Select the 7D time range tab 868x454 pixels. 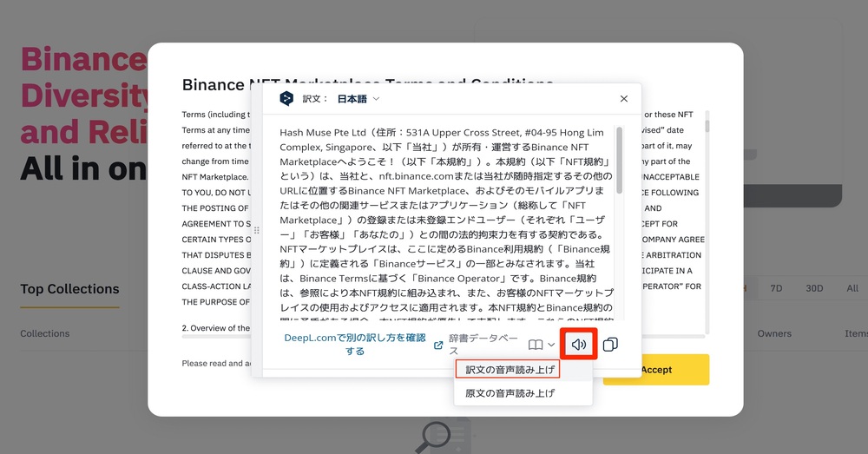point(776,288)
